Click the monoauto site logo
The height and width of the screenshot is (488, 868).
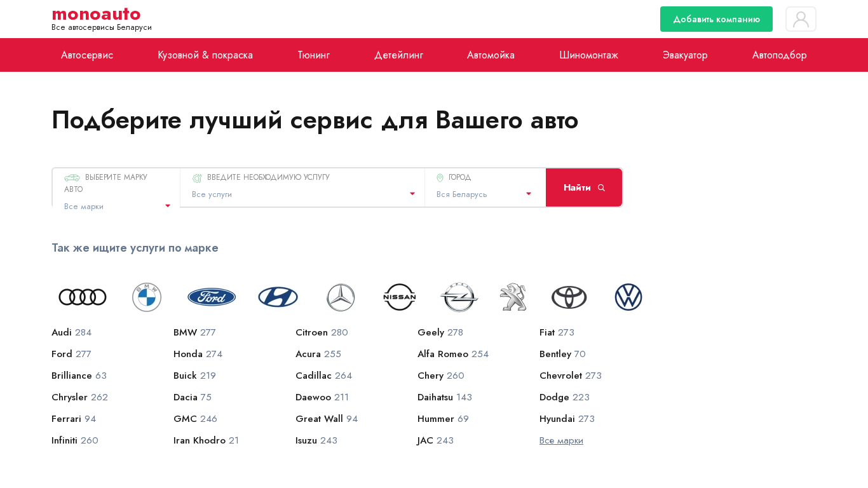[x=96, y=14]
